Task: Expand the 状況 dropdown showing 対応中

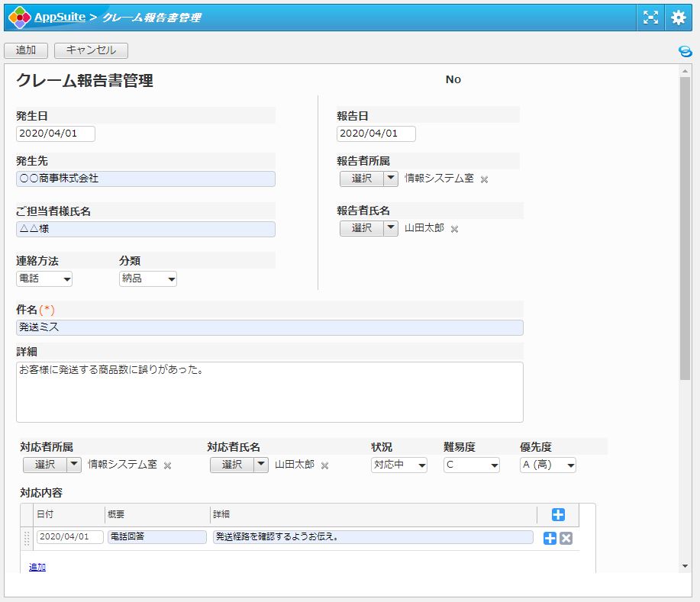Action: [399, 465]
